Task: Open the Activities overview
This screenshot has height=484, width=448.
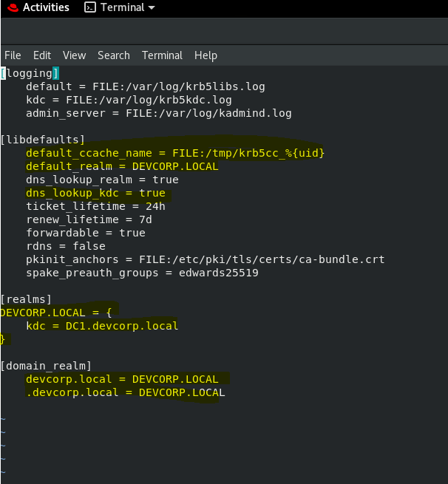Action: [46, 7]
